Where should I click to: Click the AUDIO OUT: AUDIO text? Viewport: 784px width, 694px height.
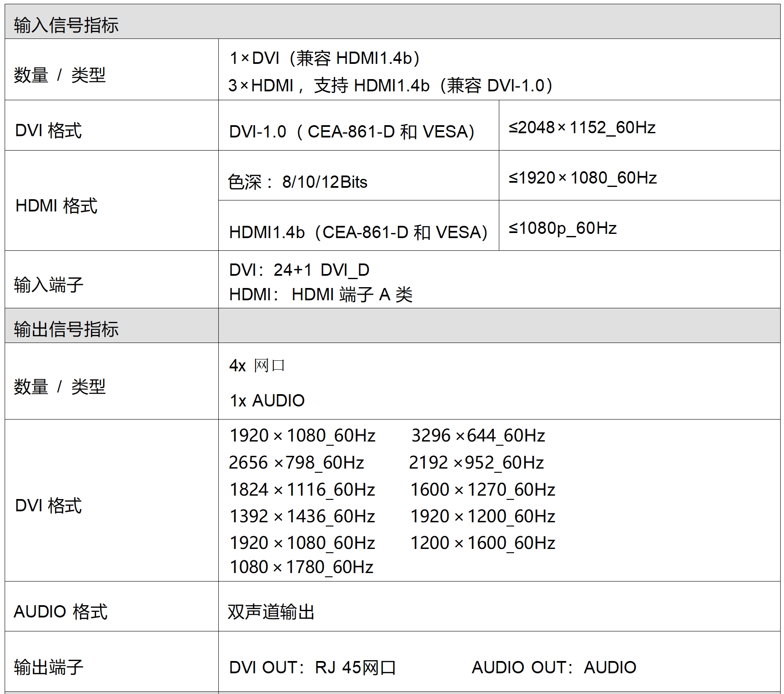pos(554,667)
